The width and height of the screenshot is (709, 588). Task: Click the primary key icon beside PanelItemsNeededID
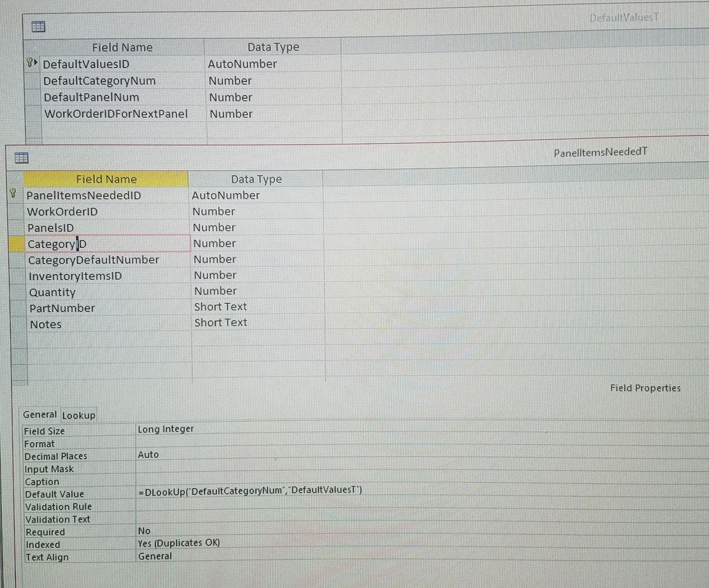tap(13, 194)
